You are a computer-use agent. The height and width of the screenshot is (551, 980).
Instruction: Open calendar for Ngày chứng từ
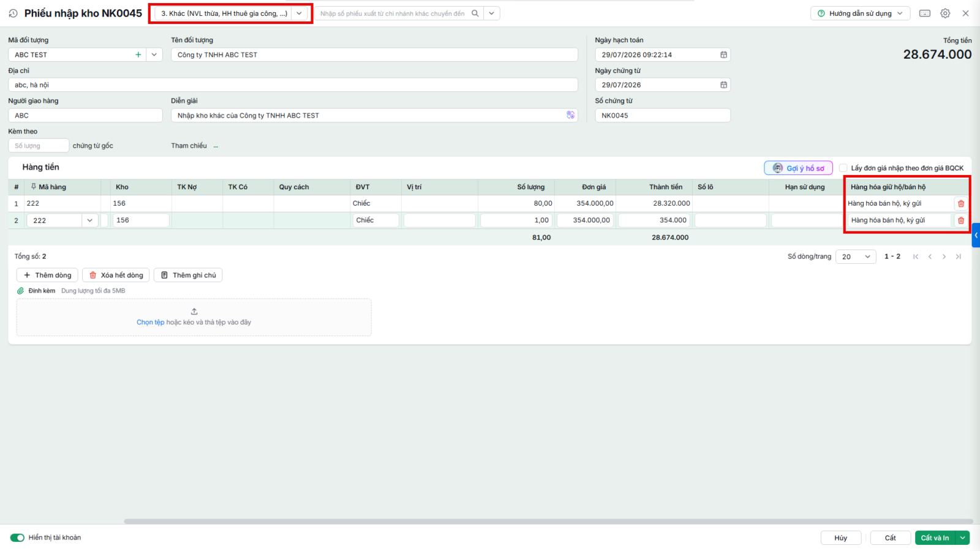point(723,85)
